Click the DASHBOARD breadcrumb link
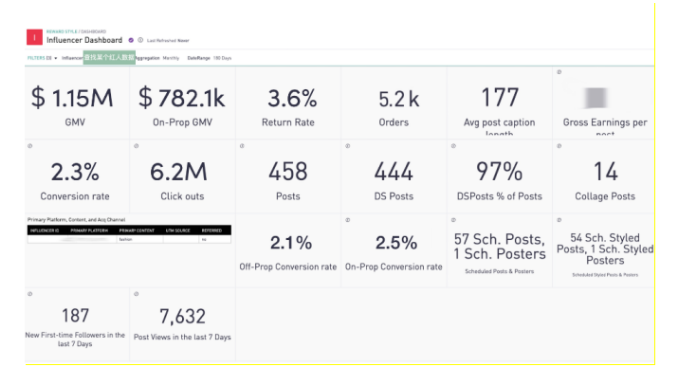Image resolution: width=682 pixels, height=368 pixels. [x=93, y=32]
